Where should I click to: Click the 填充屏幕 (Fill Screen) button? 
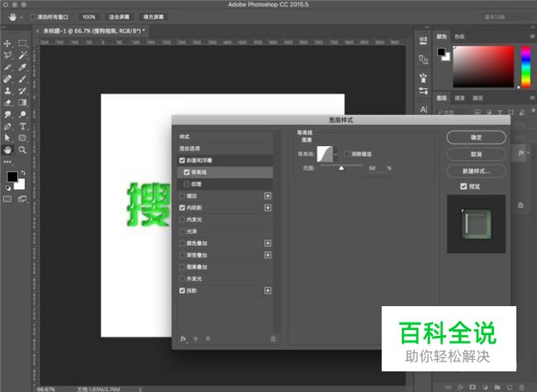click(154, 17)
